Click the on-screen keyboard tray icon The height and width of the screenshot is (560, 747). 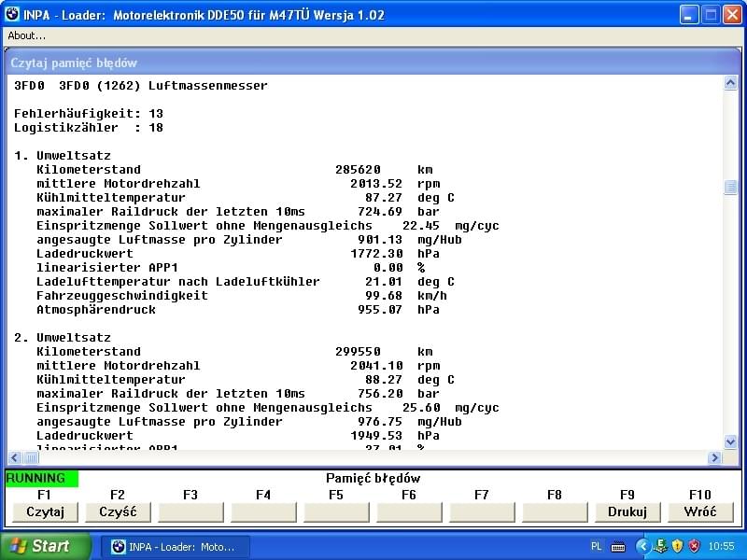618,546
